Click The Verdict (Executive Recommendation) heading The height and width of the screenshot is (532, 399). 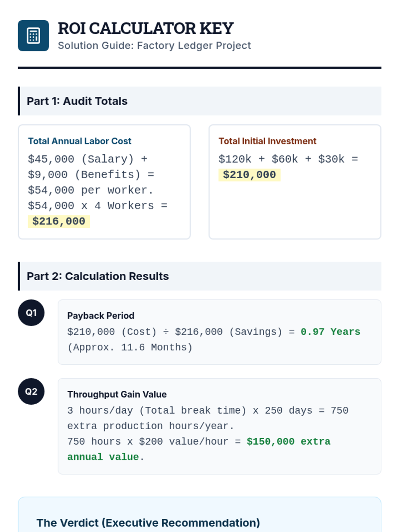point(148,523)
